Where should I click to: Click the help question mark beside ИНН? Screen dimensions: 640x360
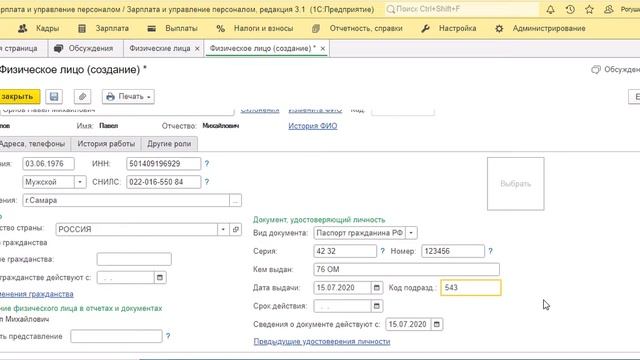207,164
